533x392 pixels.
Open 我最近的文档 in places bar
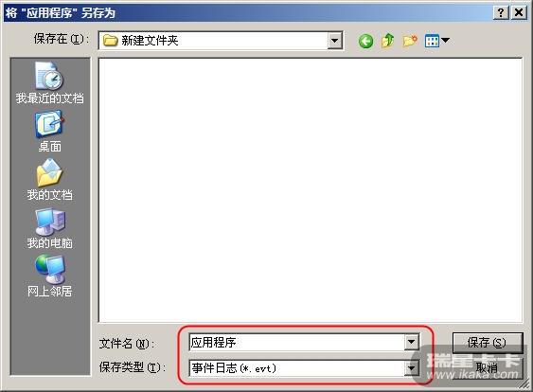click(49, 82)
